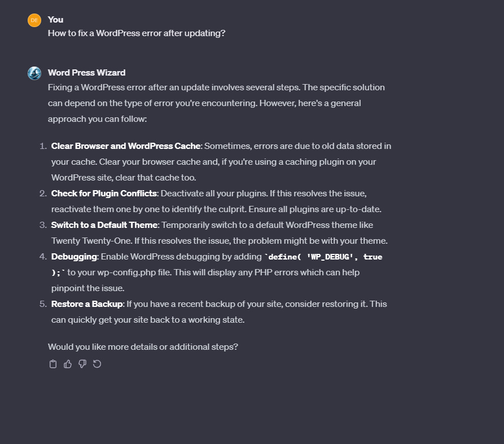504x444 pixels.
Task: Regenerate the response with circular arrow icon
Action: [97, 364]
